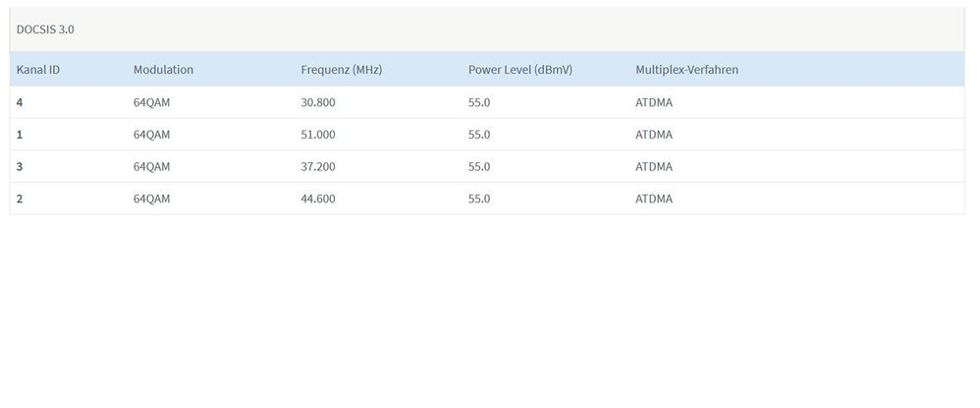Click 64QAM in channel 2 row
This screenshot has width=980, height=408.
[x=151, y=199]
